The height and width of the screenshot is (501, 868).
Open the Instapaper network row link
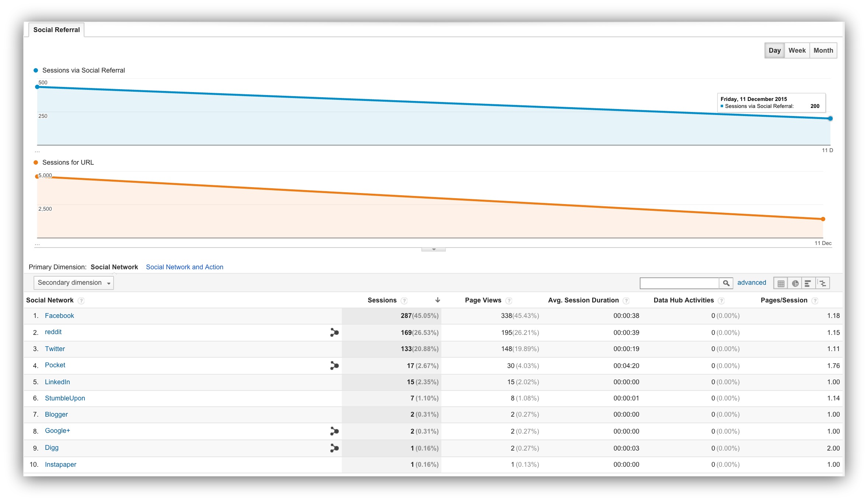coord(60,465)
